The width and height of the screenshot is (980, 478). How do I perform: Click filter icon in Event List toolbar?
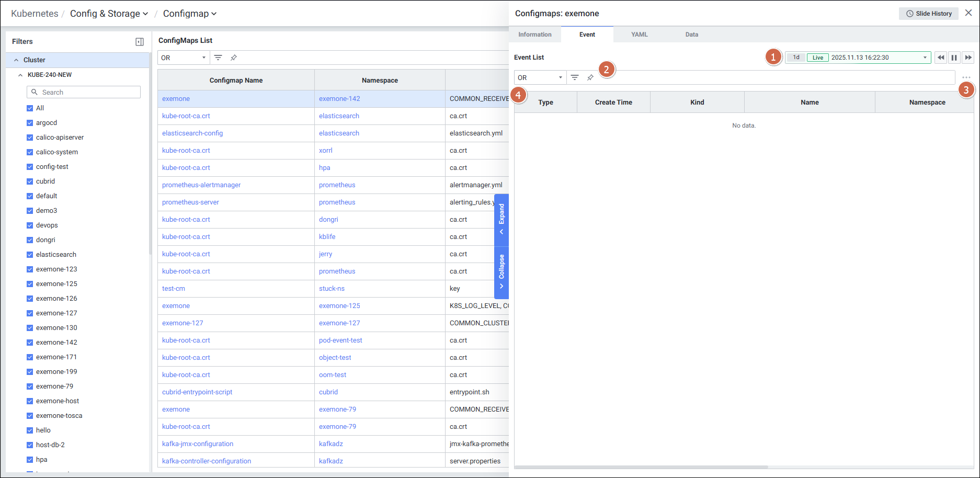575,77
